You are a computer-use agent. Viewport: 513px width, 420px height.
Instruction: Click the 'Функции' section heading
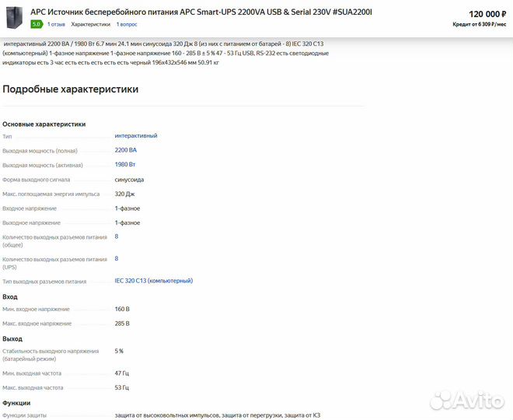tap(16, 403)
